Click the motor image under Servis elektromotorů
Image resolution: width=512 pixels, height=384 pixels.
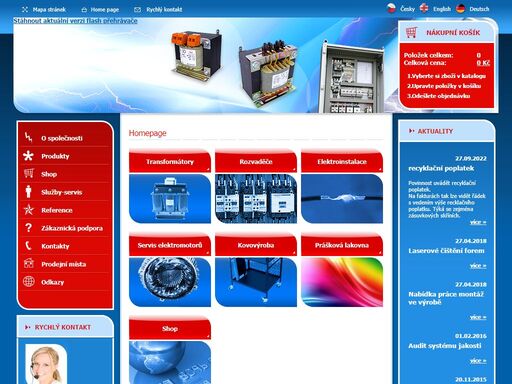[x=170, y=282]
